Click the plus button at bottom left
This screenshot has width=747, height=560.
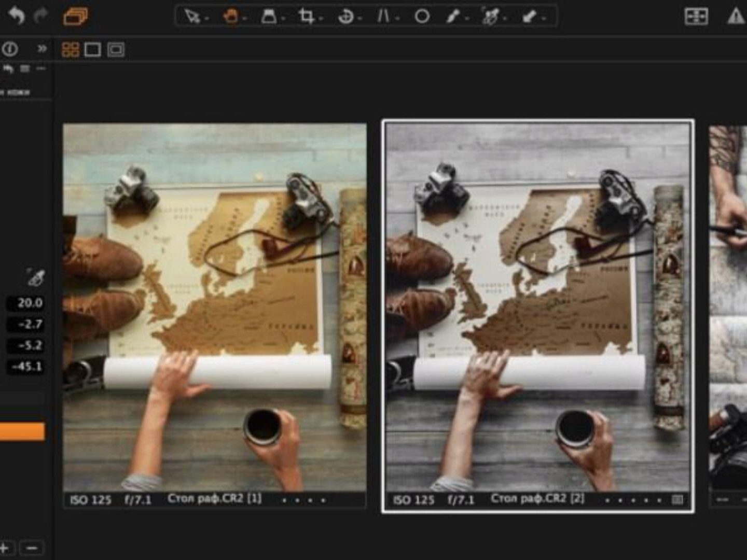5,548
